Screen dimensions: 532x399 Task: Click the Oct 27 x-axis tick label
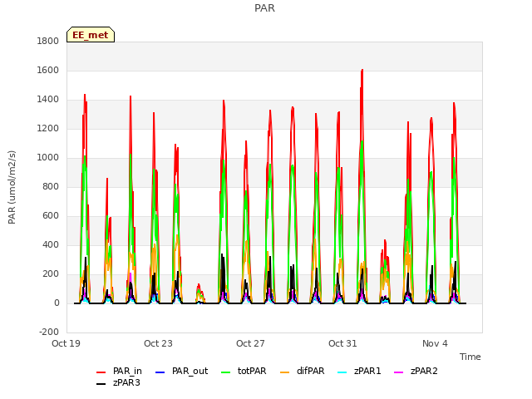pyautogui.click(x=251, y=343)
